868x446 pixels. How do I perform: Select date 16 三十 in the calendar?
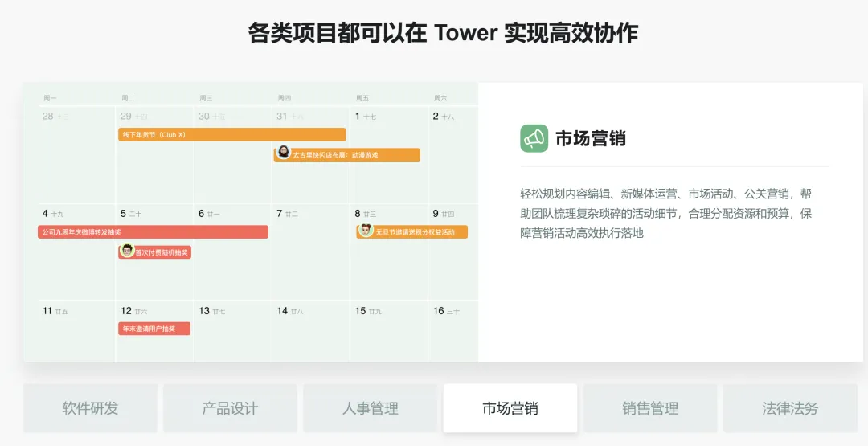[446, 311]
